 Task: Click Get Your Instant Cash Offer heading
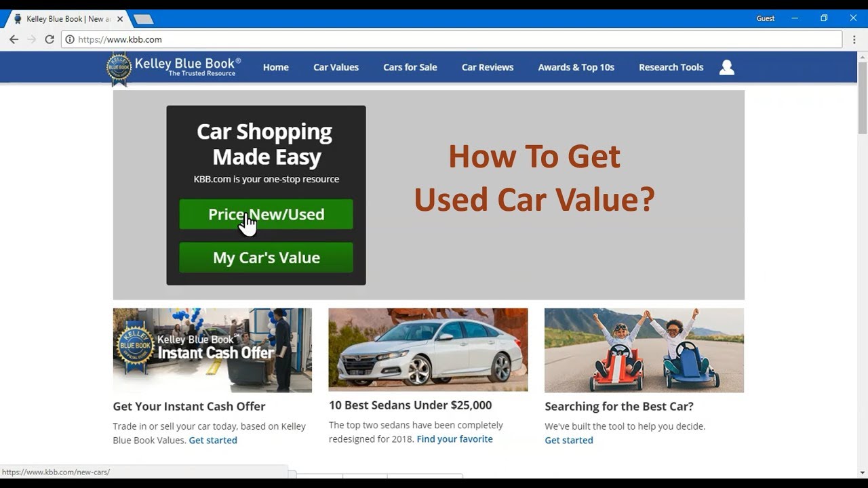click(x=189, y=406)
